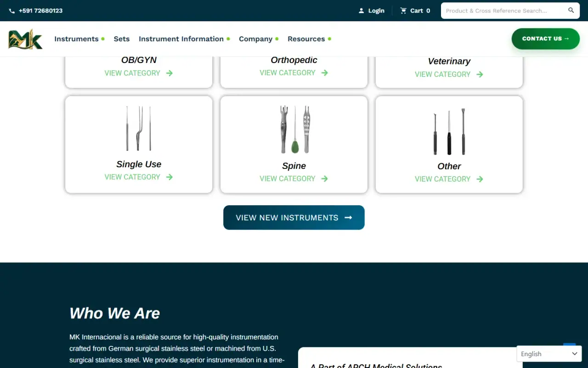Click the Spine category title

(x=294, y=166)
